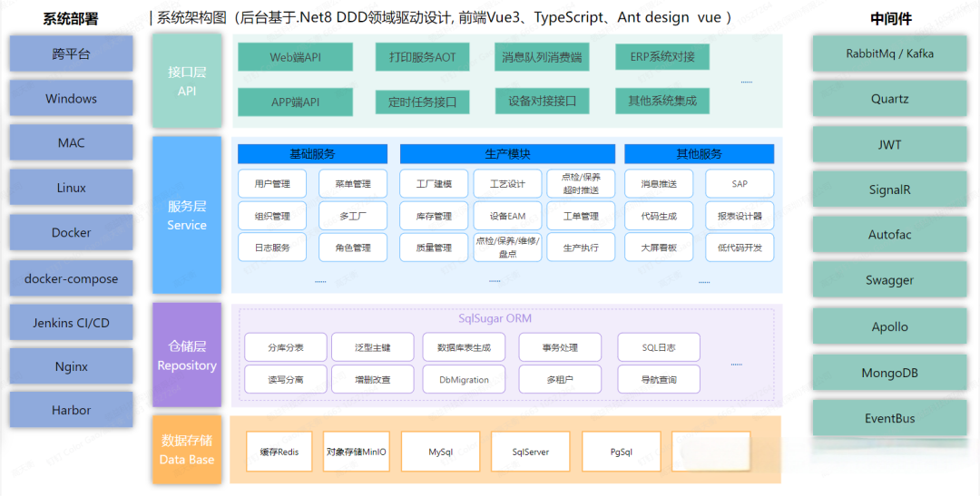The height and width of the screenshot is (496, 980).
Task: Click the PgSql storage box
Action: click(x=622, y=451)
